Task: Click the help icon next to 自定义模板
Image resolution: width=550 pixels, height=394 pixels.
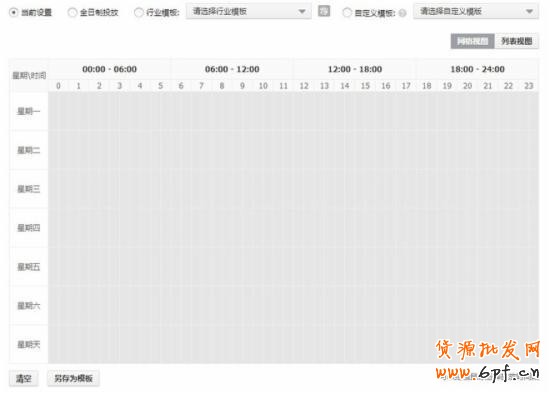Action: (403, 13)
